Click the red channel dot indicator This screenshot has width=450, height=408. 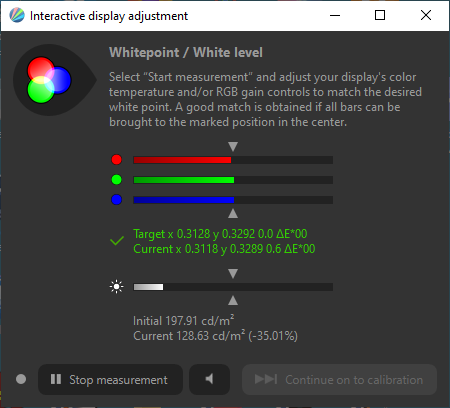pos(116,160)
